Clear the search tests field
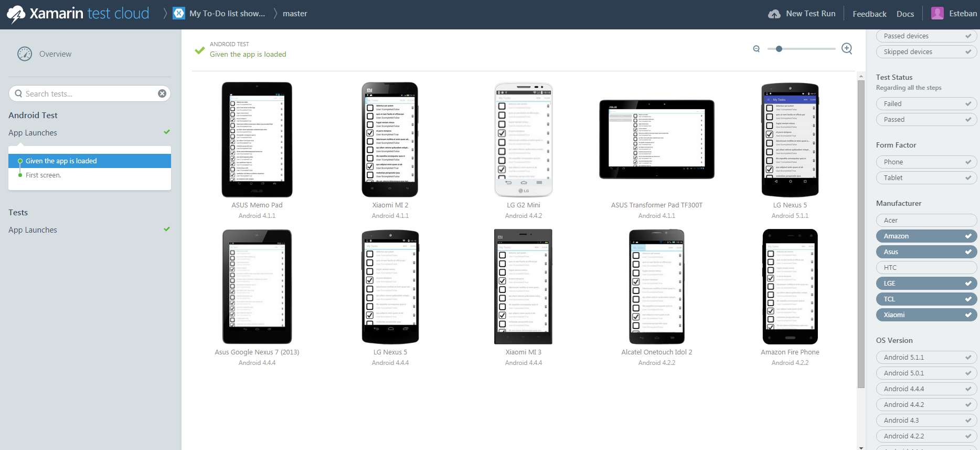The height and width of the screenshot is (450, 980). tap(162, 93)
